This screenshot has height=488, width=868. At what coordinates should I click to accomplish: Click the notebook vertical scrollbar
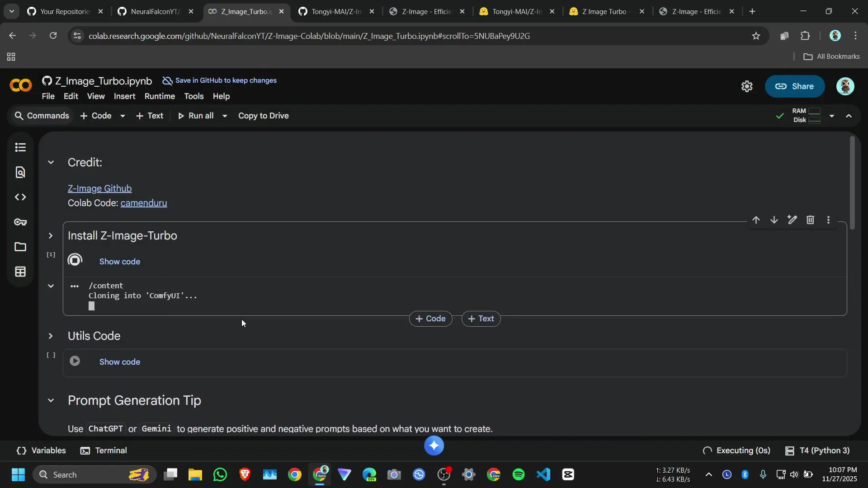tap(852, 183)
